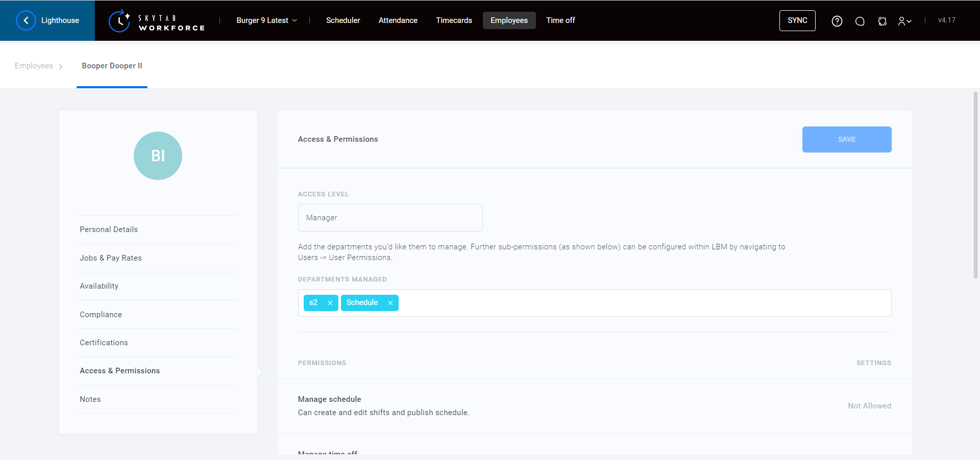
Task: Click the Lighthouse back arrow icon
Action: tap(26, 20)
